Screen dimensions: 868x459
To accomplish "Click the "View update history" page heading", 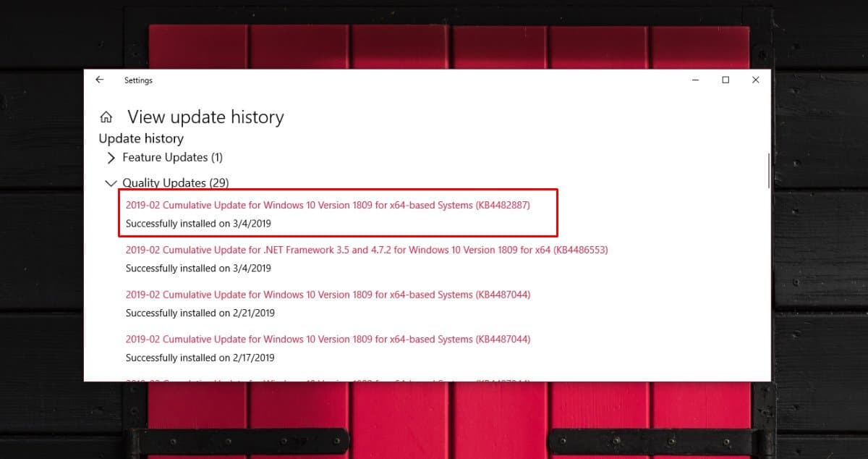I will click(x=206, y=117).
